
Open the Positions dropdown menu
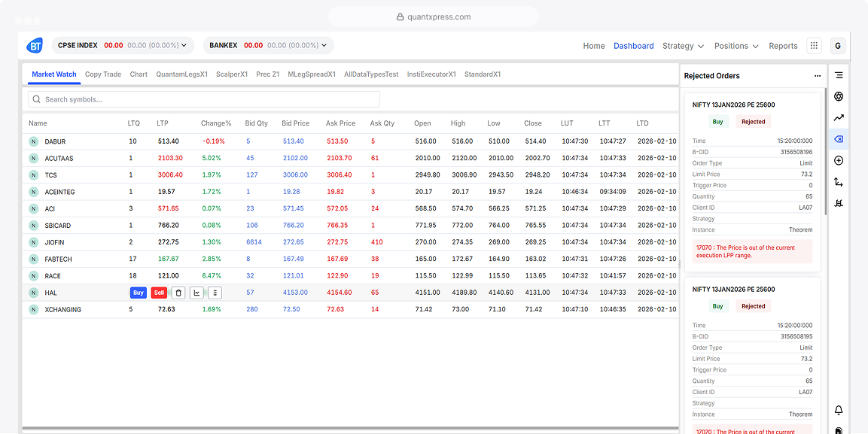(x=736, y=46)
